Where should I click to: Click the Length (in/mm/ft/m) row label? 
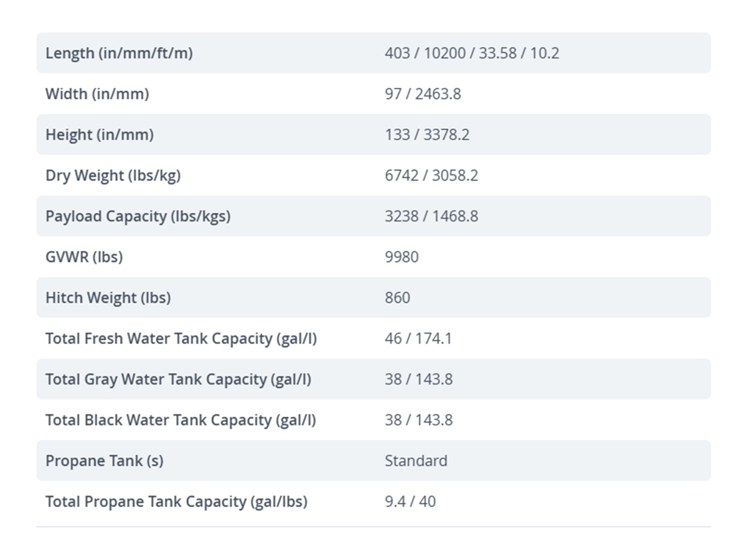click(x=119, y=54)
